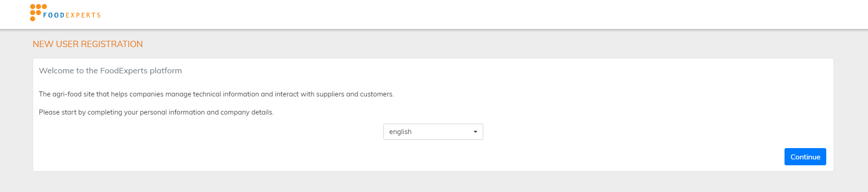
Task: Open the language selection dropdown
Action: (433, 132)
